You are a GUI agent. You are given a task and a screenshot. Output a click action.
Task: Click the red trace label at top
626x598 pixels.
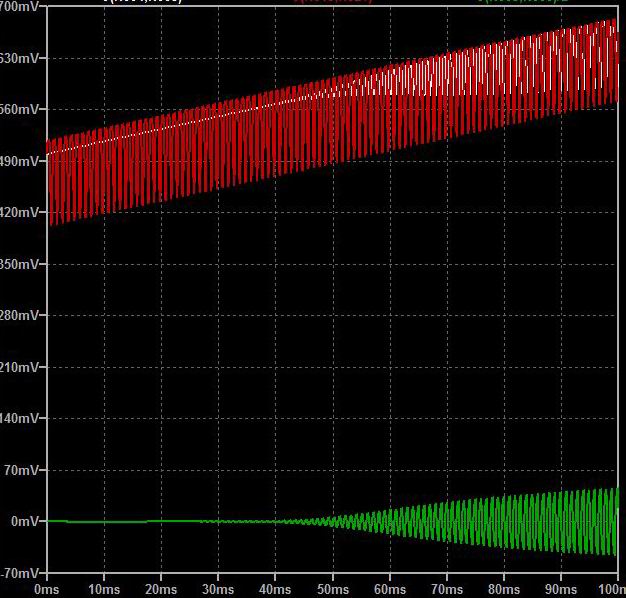pyautogui.click(x=332, y=2)
